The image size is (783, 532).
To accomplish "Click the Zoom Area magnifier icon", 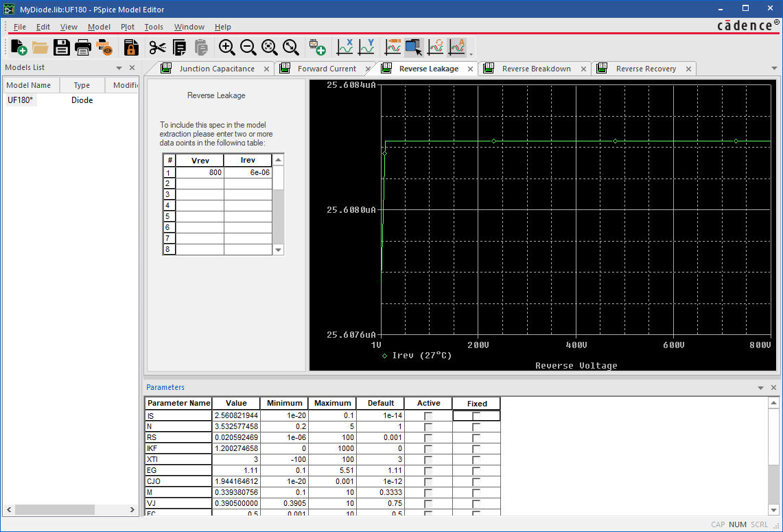I will click(270, 47).
